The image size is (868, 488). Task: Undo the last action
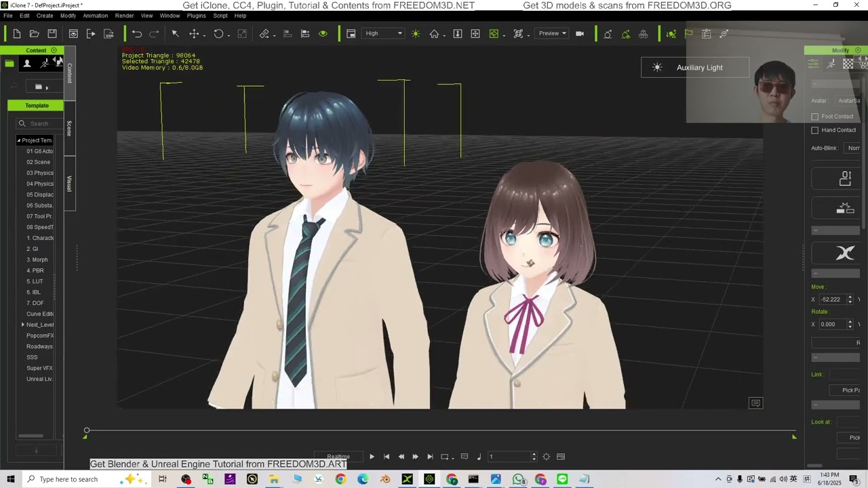[x=136, y=33]
